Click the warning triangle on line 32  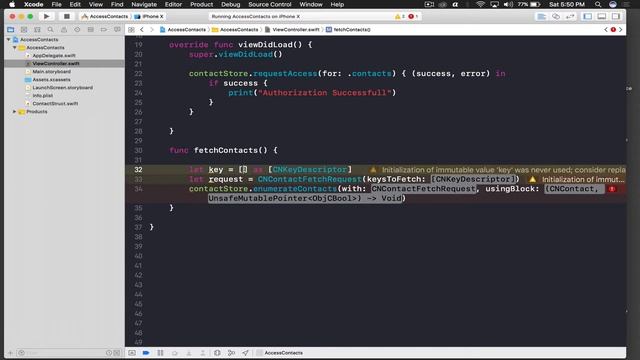click(373, 169)
